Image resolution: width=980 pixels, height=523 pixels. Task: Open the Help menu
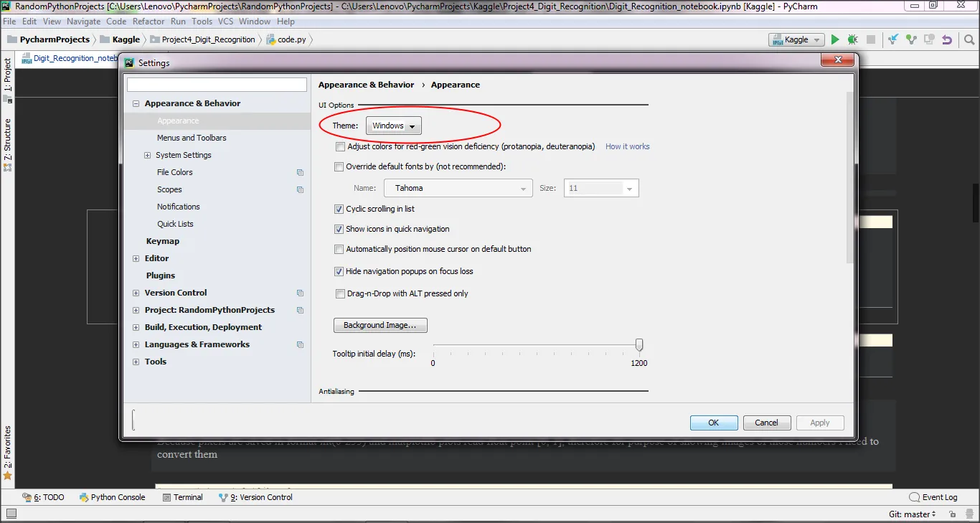pos(286,22)
